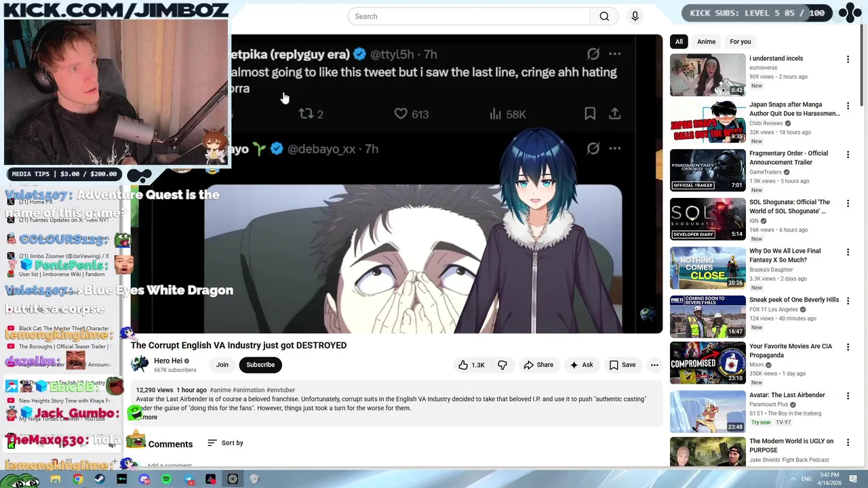Open the Fox 11 Beverly Hills thumbnail
The height and width of the screenshot is (488, 868).
[x=707, y=317]
